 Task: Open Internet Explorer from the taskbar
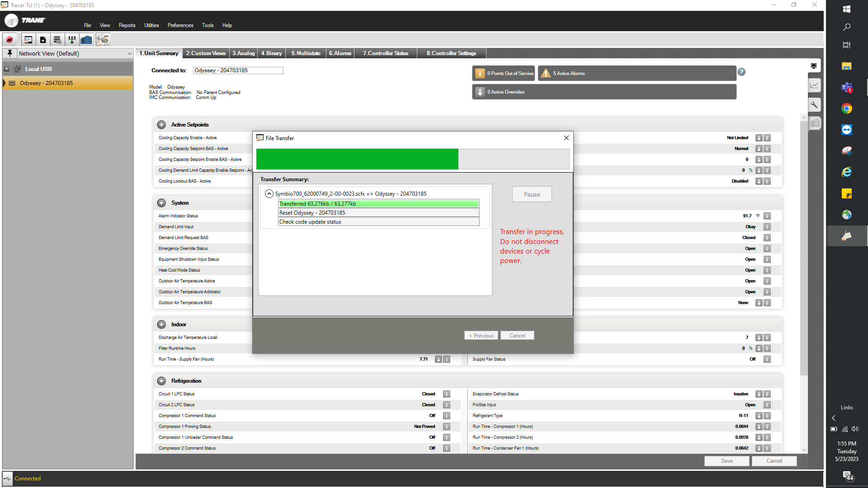coord(847,172)
